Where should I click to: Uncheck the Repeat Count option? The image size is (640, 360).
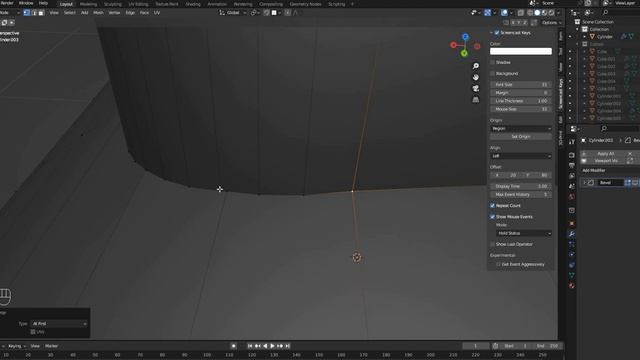(493, 206)
